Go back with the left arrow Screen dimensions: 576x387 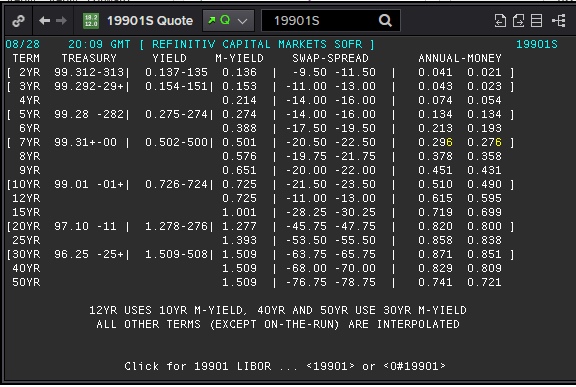tap(44, 21)
